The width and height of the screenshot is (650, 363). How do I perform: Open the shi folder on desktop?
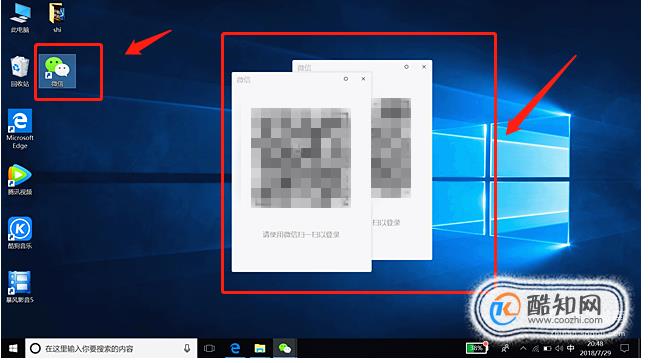tap(57, 17)
